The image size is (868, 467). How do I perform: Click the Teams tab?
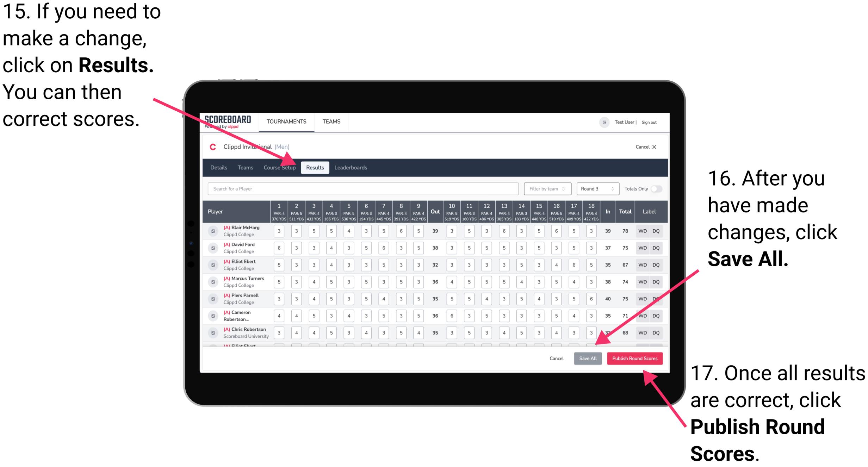(243, 167)
